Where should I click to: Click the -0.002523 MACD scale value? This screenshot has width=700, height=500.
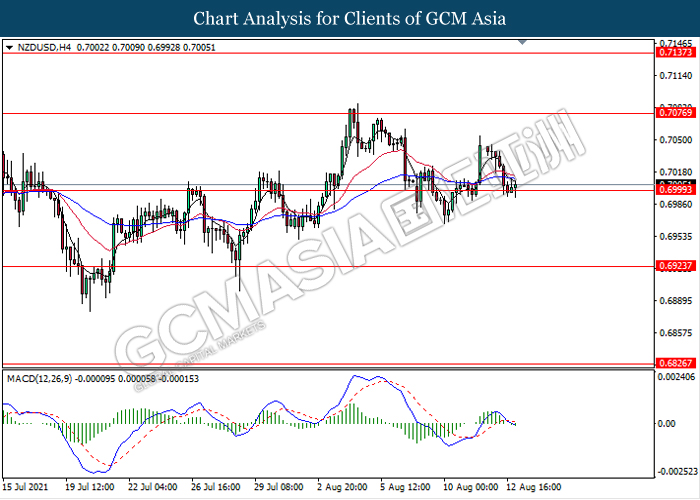[x=677, y=472]
